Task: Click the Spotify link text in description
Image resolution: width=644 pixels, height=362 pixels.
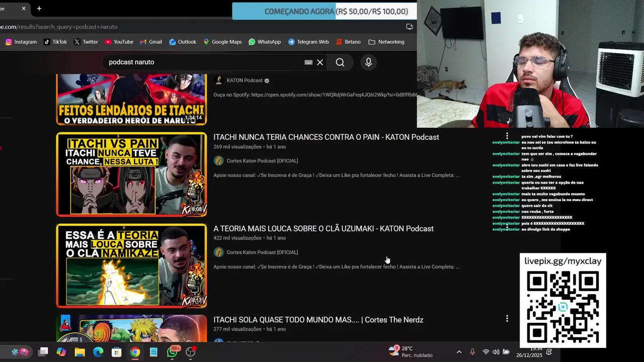Action: (334, 95)
